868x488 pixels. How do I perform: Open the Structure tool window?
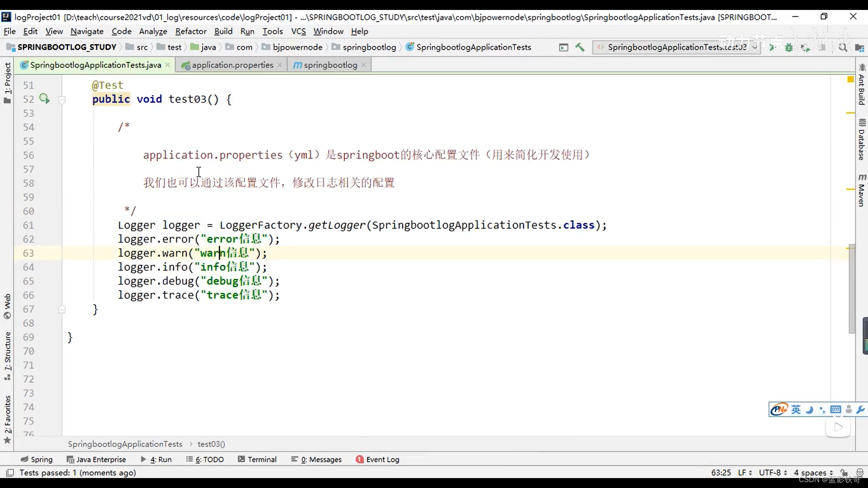click(x=7, y=356)
